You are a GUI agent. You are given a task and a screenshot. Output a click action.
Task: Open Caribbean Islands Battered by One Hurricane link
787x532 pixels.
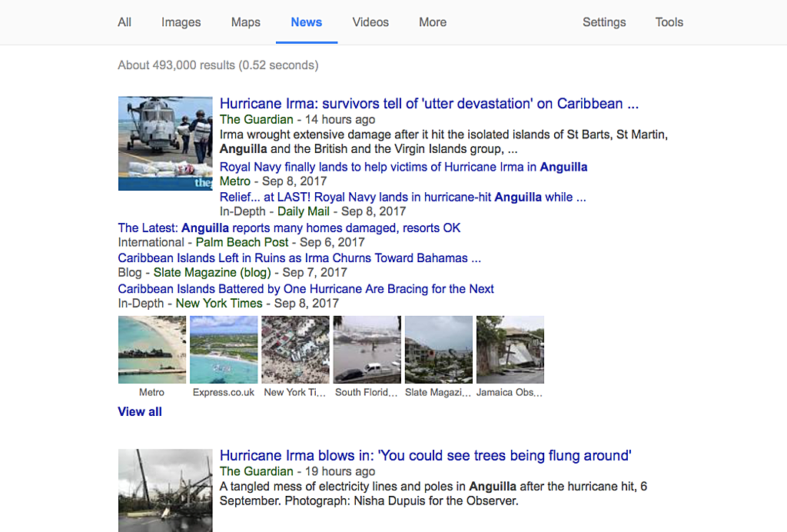pyautogui.click(x=306, y=289)
